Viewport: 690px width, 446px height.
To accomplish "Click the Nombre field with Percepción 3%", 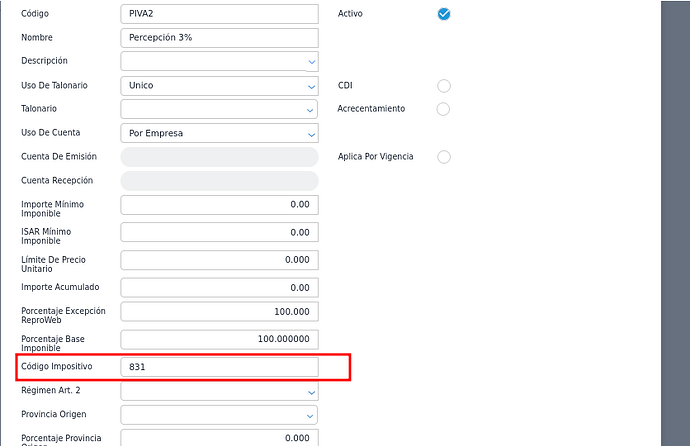I will click(x=219, y=38).
